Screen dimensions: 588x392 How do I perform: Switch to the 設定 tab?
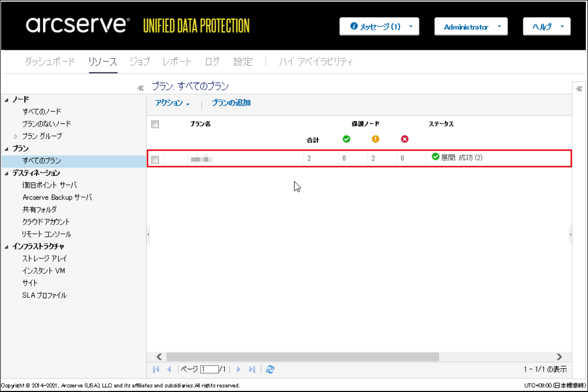pos(243,61)
